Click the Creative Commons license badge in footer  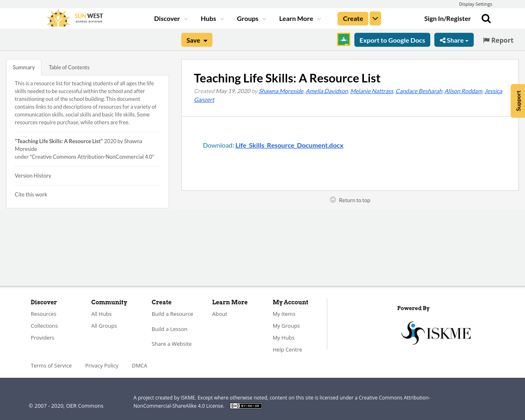pos(246,405)
